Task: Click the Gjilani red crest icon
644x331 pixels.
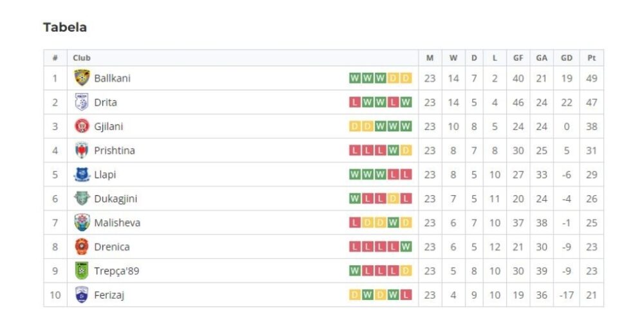Action: point(82,126)
